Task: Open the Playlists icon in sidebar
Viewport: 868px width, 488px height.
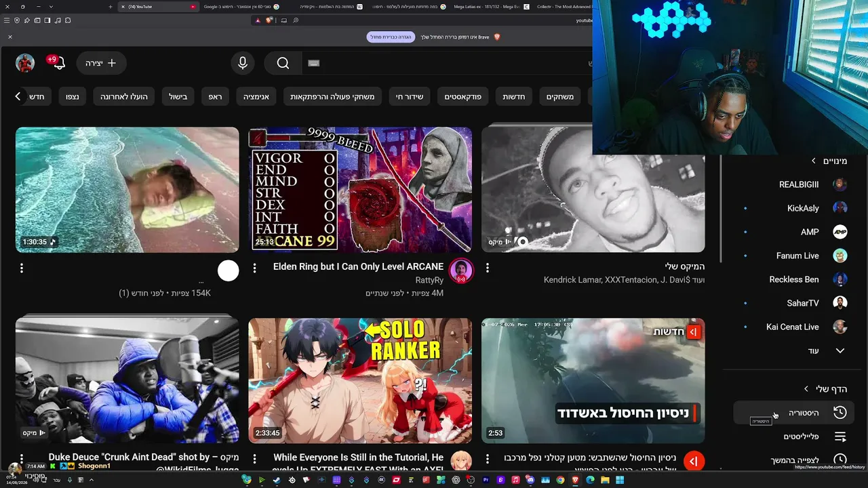Action: (840, 436)
